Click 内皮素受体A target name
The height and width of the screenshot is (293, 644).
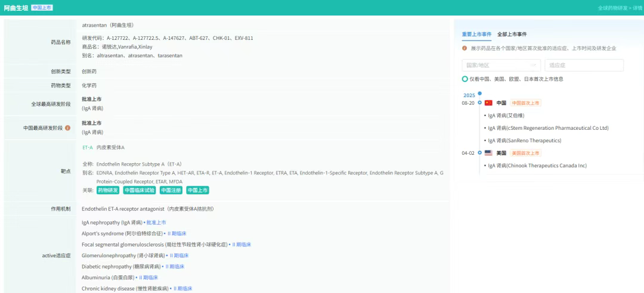click(x=110, y=147)
